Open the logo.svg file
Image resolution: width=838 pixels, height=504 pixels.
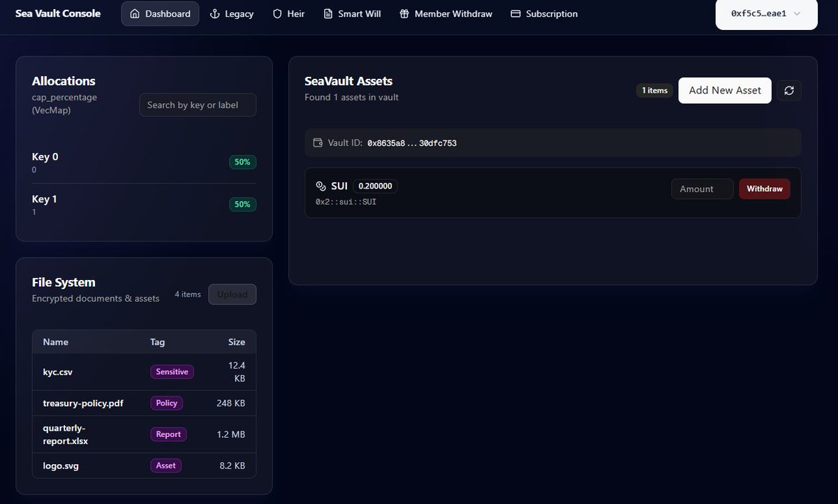[61, 466]
